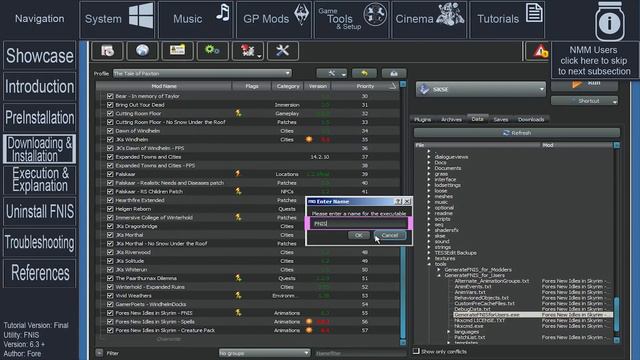This screenshot has height=360, width=640.
Task: Open the Cinema top menu
Action: coord(429,19)
